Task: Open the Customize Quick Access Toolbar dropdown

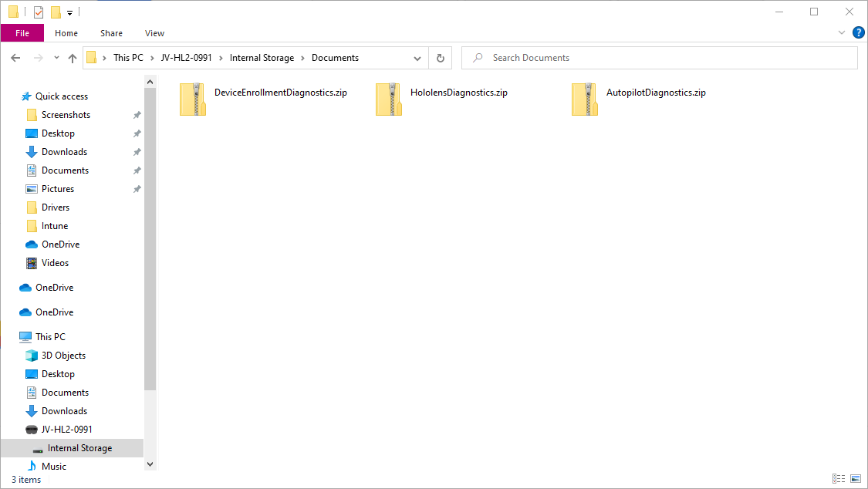Action: click(x=69, y=12)
